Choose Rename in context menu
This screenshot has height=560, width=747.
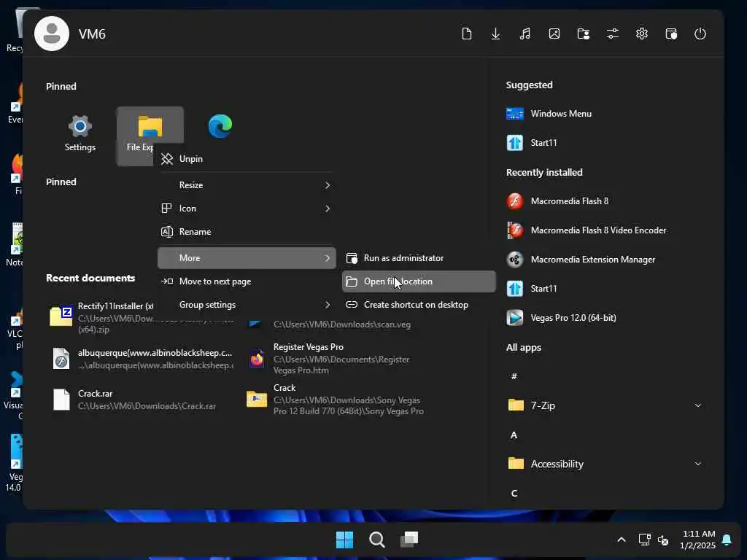click(247, 232)
